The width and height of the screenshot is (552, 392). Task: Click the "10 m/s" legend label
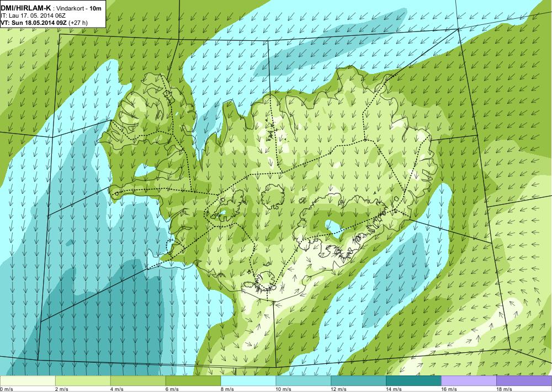point(283,389)
